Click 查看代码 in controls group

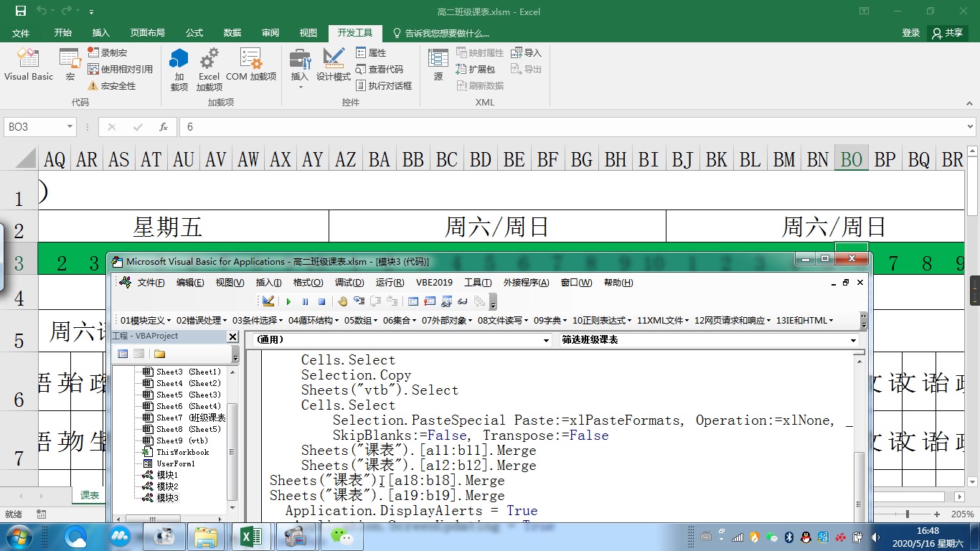click(380, 69)
